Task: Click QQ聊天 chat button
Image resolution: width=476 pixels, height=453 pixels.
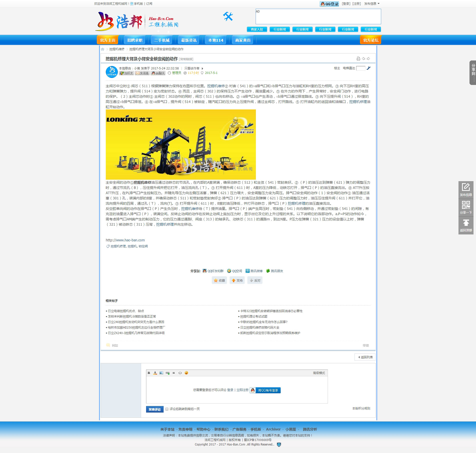Action: pos(158,73)
